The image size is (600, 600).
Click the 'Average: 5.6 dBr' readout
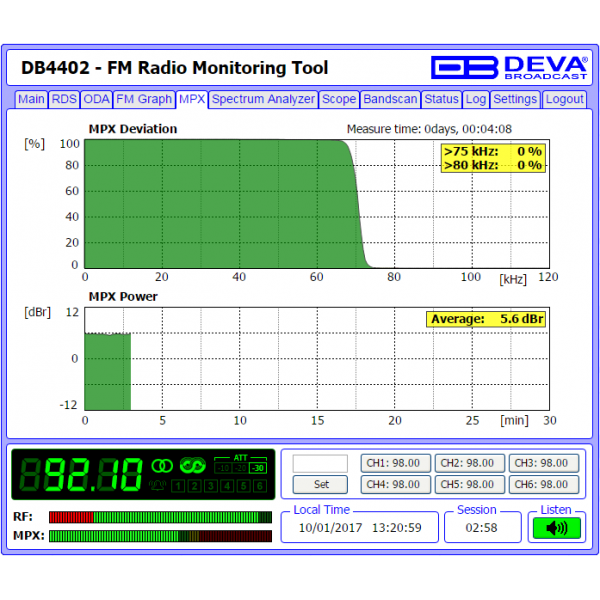[x=486, y=319]
